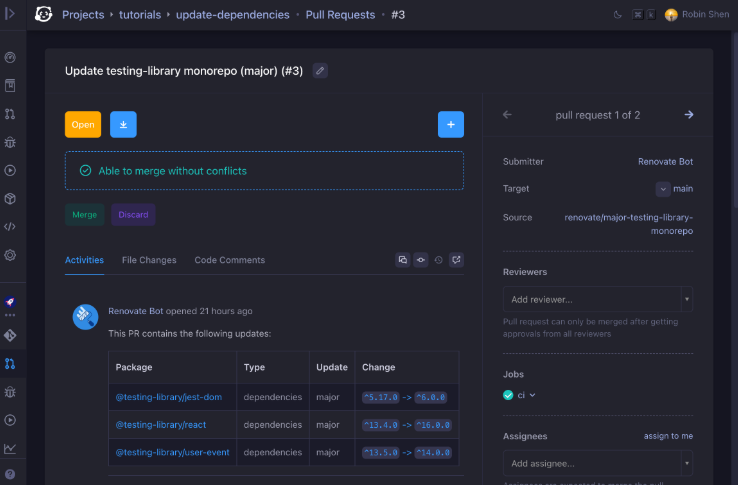Click the OneDev panda logo
Screen dimensions: 738x485
[43, 14]
